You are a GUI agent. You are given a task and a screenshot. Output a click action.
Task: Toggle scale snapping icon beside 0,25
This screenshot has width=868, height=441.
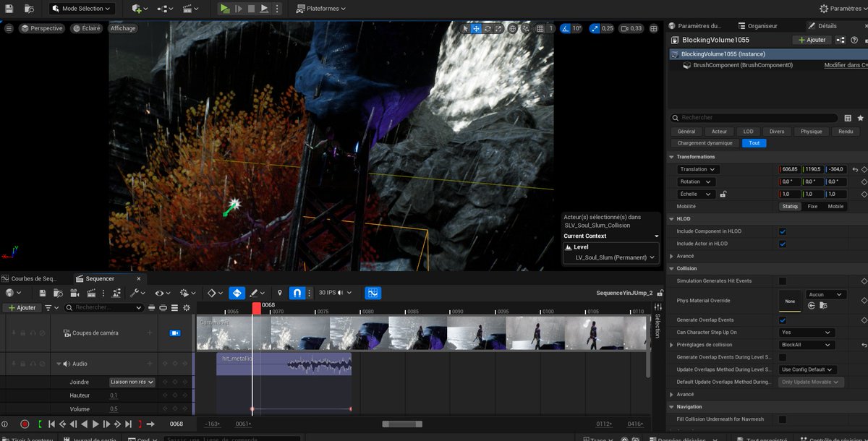coord(595,28)
